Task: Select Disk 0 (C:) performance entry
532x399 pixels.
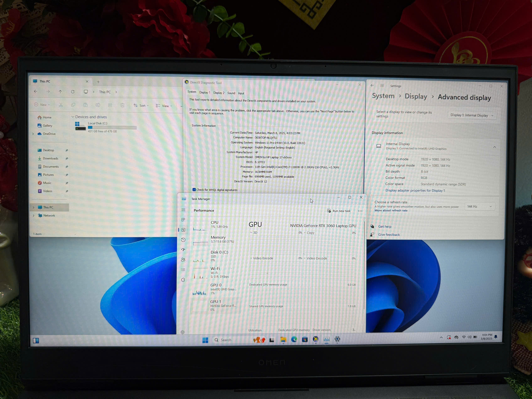Action: click(216, 256)
